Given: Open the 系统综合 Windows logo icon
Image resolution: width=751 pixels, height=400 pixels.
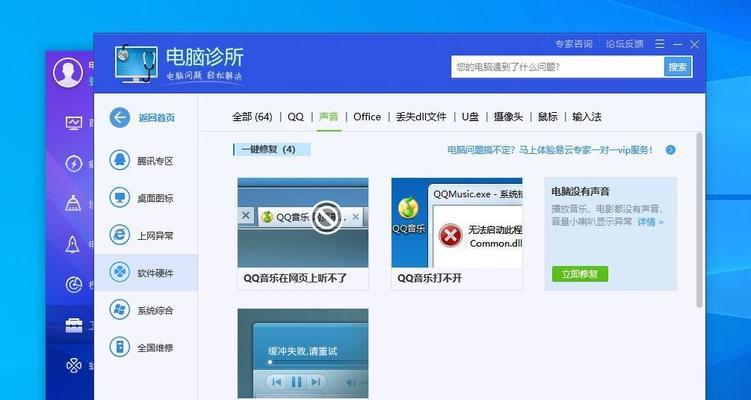Looking at the screenshot, I should pos(119,309).
